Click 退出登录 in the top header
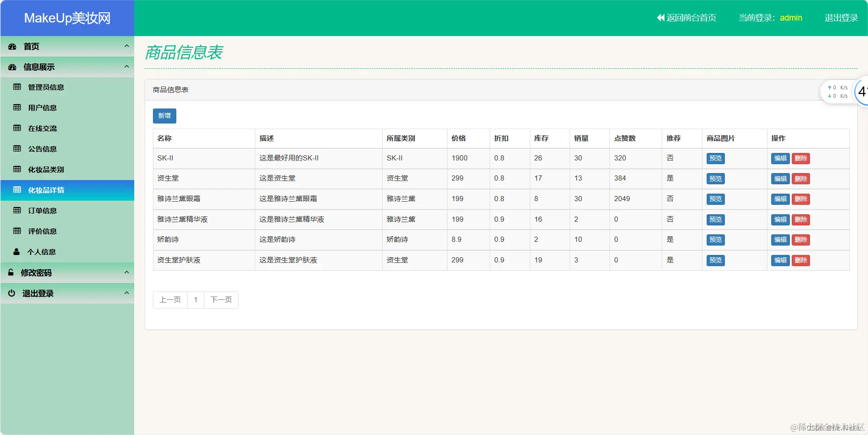The height and width of the screenshot is (435, 868). coord(841,18)
